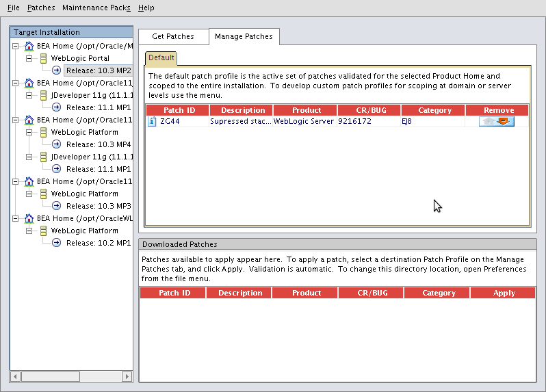Click the arrow icon beside Release: 10.3 MP3
This screenshot has height=392, width=546.
56,206
